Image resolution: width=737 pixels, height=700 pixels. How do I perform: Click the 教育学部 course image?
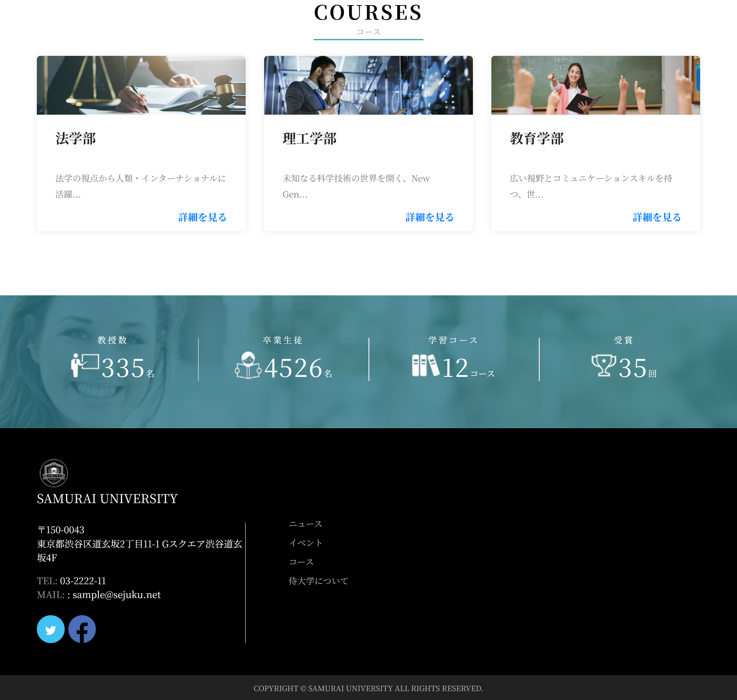(x=595, y=85)
